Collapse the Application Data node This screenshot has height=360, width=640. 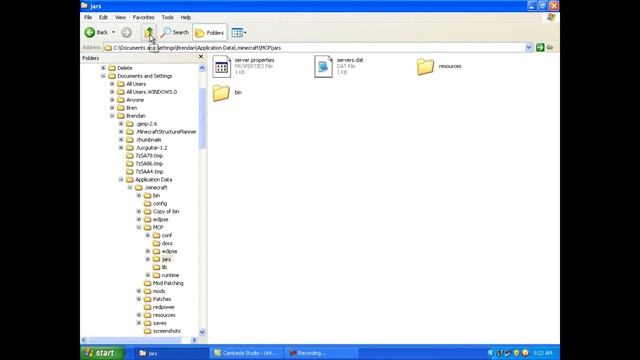point(121,180)
